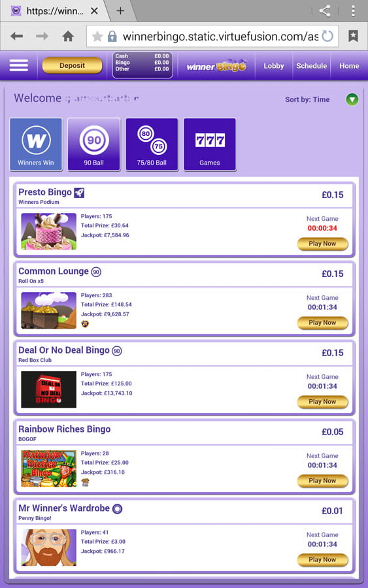This screenshot has width=368, height=588.
Task: Select the Winners Win category tile
Action: pos(36,144)
